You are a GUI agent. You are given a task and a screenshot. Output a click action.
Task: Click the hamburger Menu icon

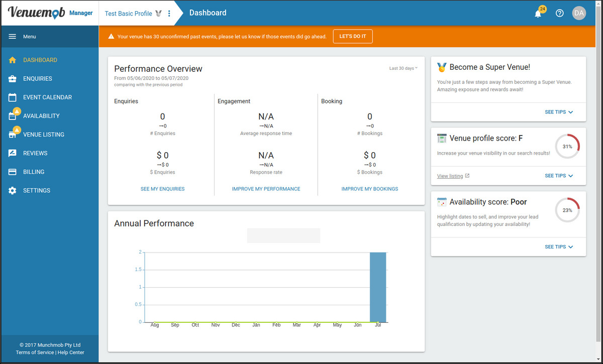[x=13, y=37]
